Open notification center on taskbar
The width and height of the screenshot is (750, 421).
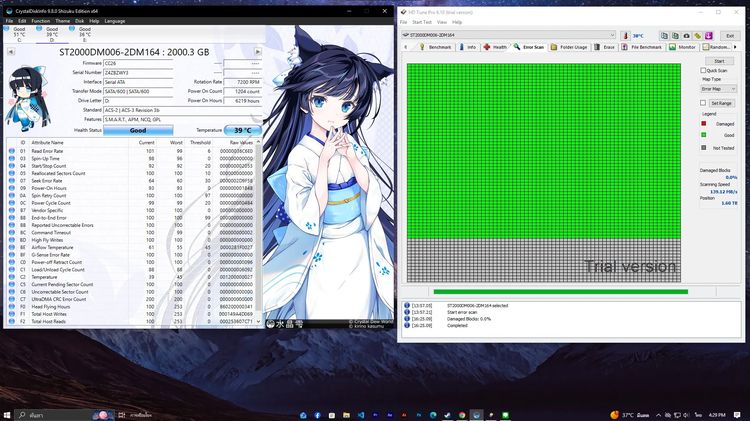737,415
